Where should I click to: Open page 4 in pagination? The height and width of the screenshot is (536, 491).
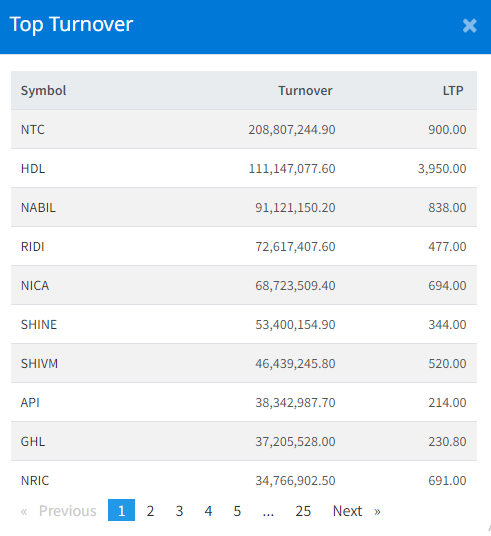(208, 511)
